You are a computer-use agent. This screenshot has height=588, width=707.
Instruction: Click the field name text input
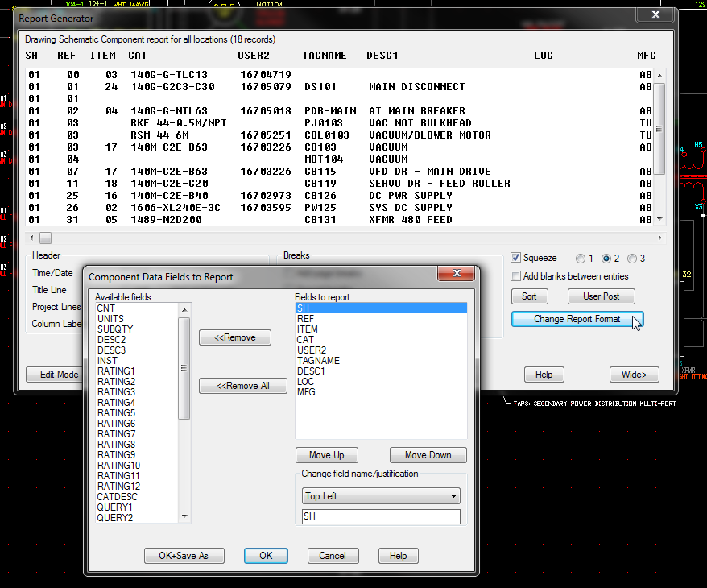[x=381, y=517]
